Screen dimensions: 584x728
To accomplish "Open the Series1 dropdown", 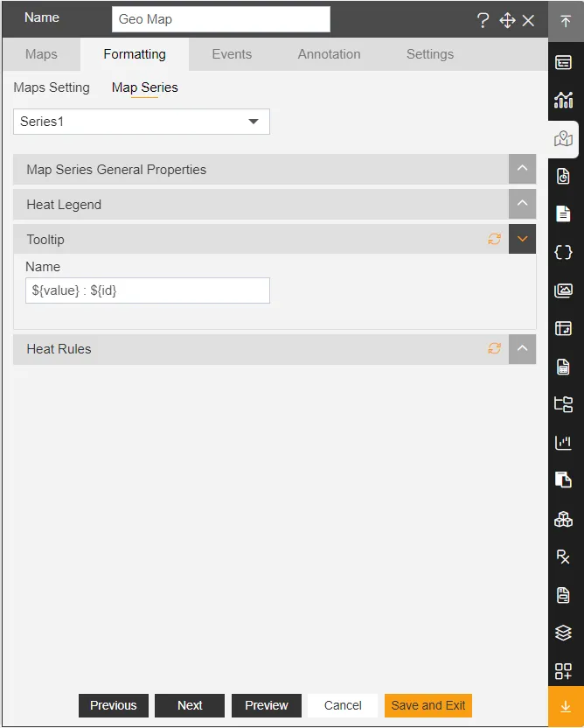I will click(x=142, y=122).
